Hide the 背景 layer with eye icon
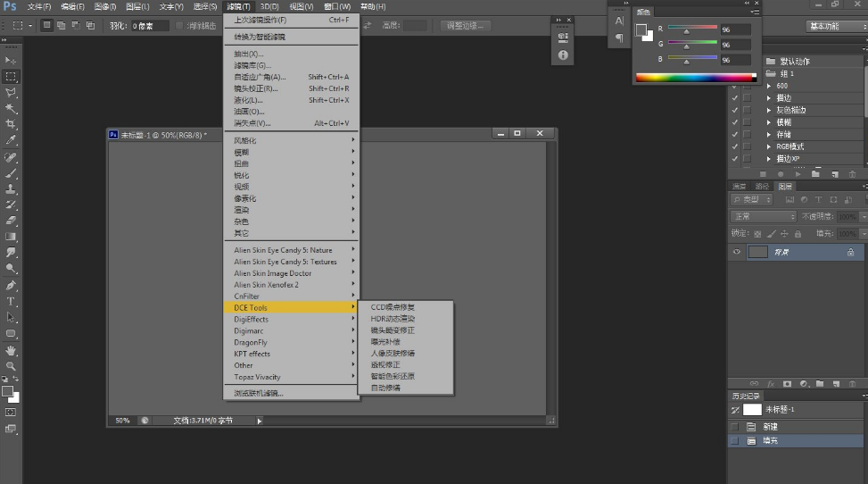Viewport: 868px width, 484px height. [x=737, y=253]
